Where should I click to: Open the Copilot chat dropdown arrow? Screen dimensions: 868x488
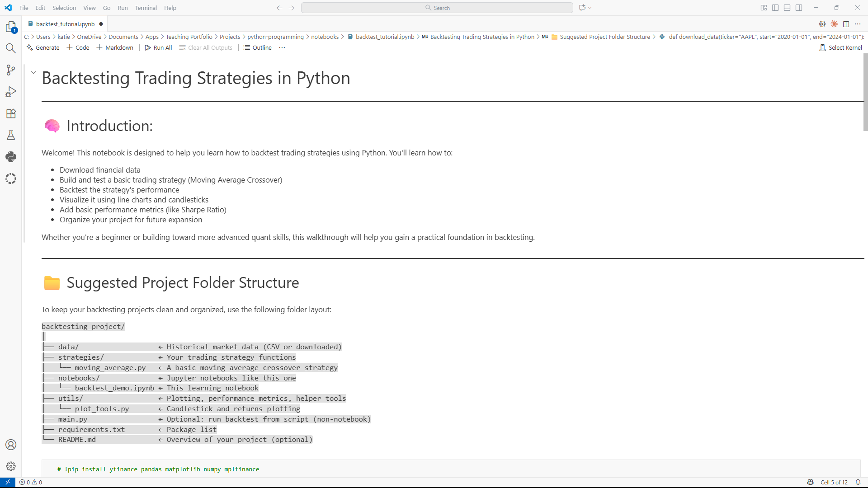coord(590,8)
